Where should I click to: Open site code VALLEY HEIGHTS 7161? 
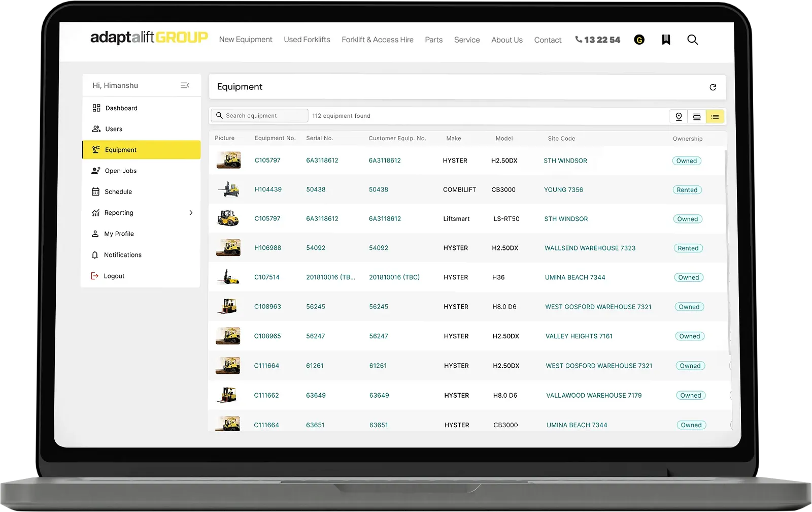[579, 336]
